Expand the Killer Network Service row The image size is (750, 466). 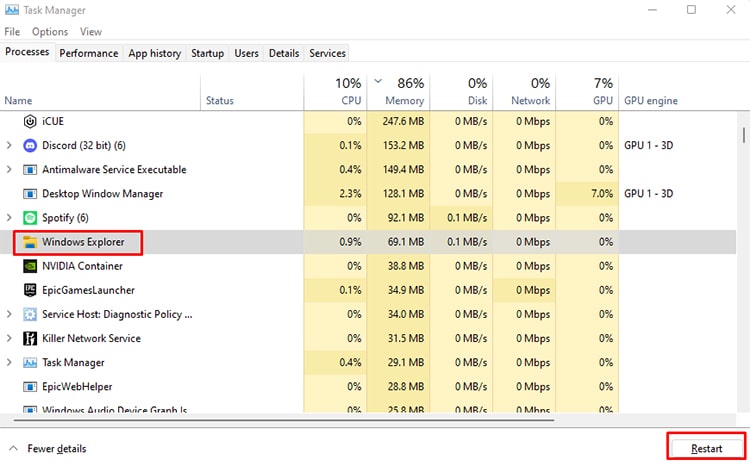(x=9, y=338)
